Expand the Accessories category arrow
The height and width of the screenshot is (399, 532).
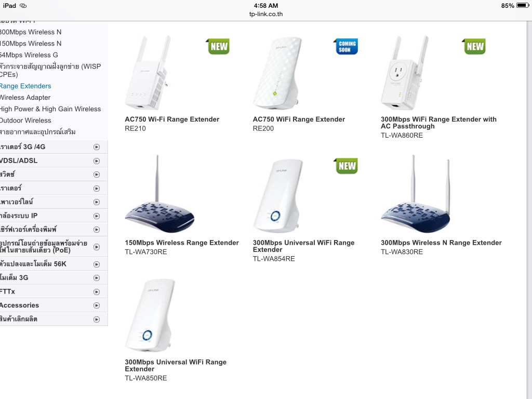97,305
